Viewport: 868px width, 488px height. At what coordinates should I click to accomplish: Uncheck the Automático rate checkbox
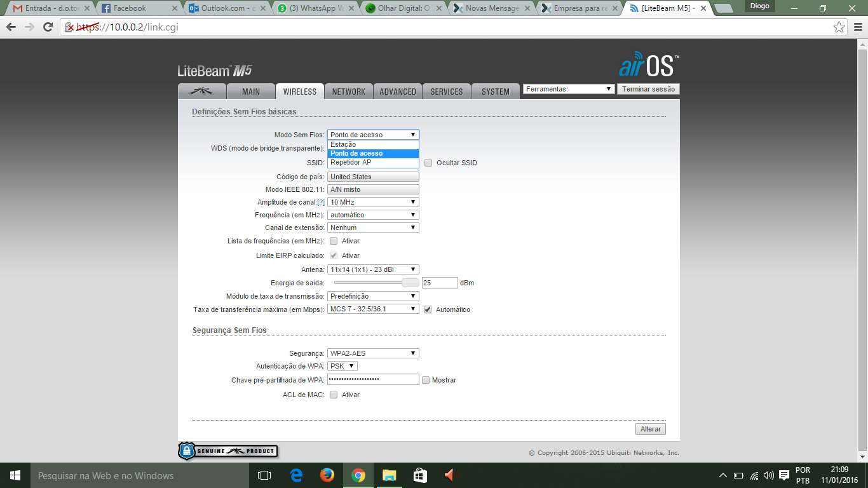point(428,309)
